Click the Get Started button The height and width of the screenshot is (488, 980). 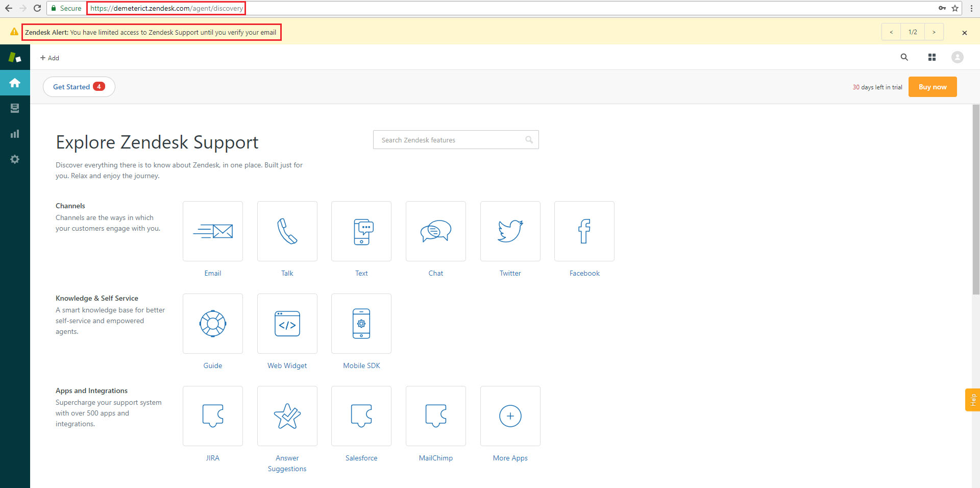click(x=79, y=86)
